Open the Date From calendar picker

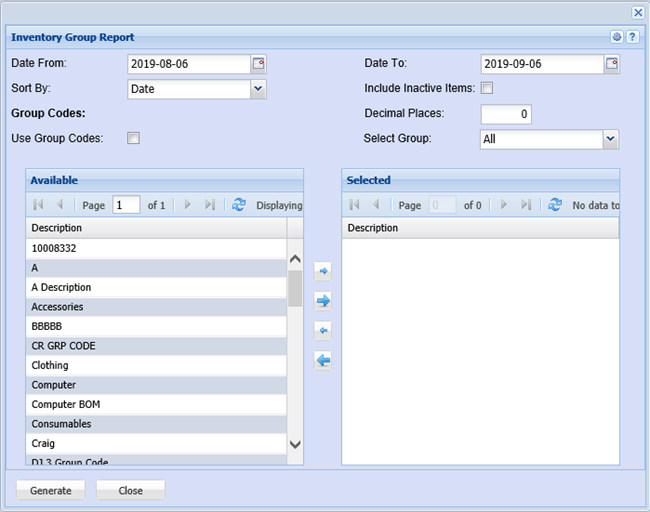[258, 64]
